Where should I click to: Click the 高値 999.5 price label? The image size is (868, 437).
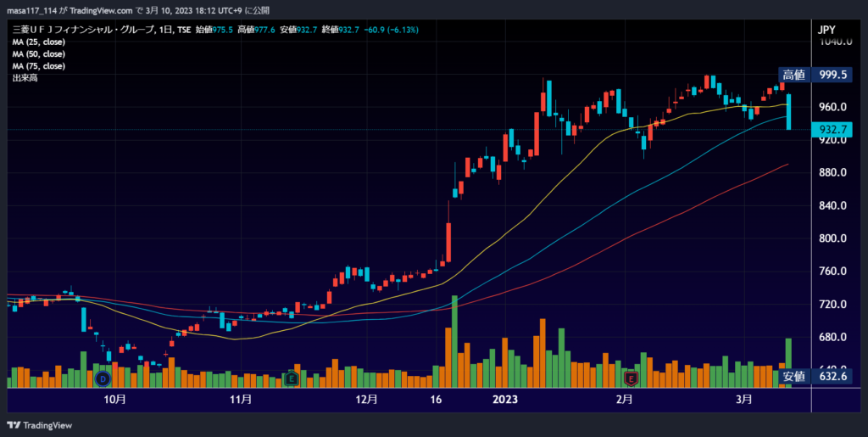[x=815, y=76]
